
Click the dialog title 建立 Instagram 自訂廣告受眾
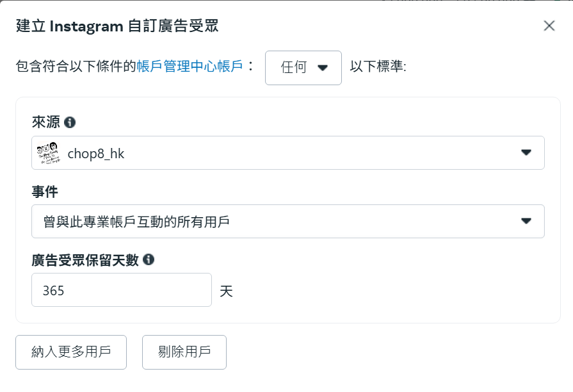(x=118, y=26)
